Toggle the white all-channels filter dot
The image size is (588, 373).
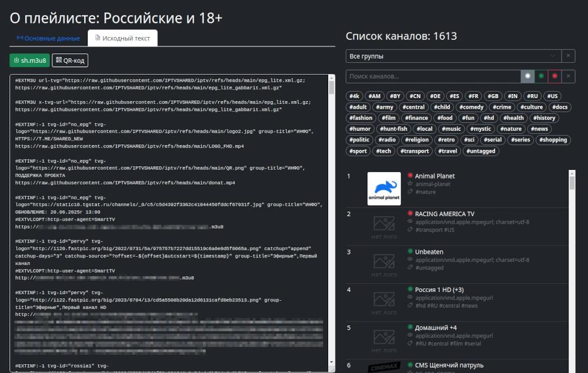pos(529,75)
